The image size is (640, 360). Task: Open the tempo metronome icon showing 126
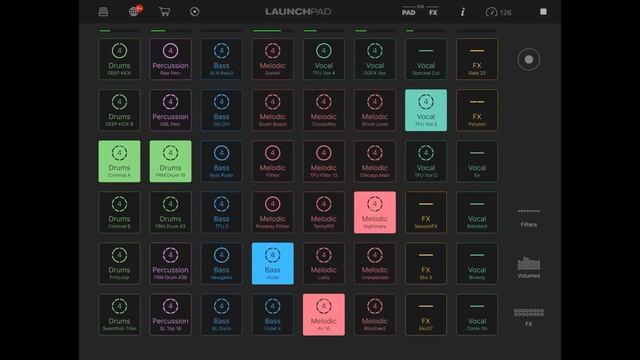tap(498, 13)
